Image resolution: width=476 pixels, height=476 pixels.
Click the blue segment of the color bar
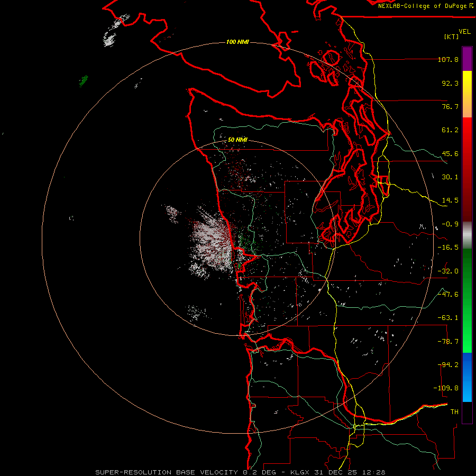click(467, 377)
